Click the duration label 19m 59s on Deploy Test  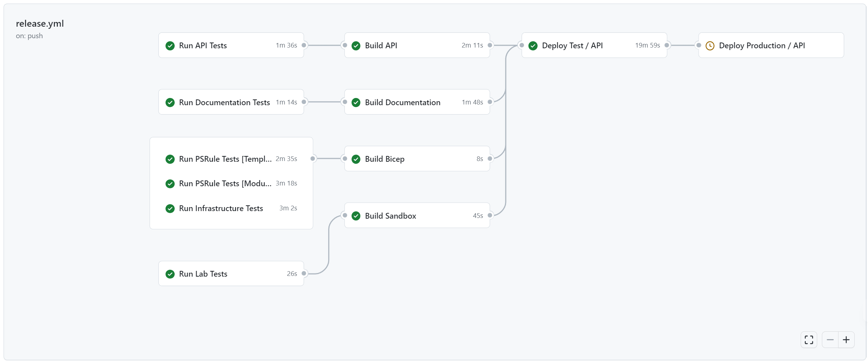point(648,45)
